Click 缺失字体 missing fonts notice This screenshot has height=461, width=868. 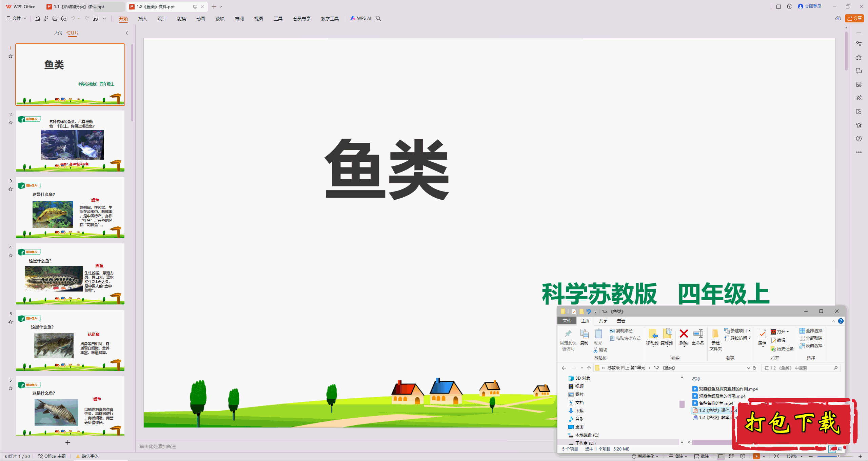[x=87, y=456]
